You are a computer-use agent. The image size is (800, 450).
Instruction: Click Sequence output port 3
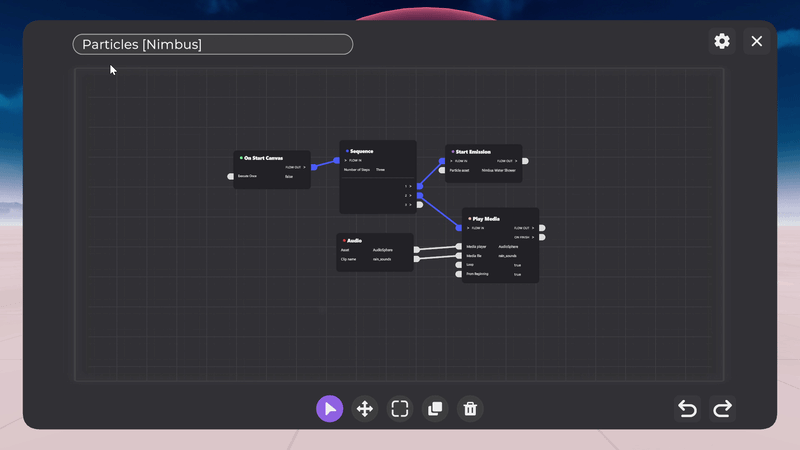[420, 205]
